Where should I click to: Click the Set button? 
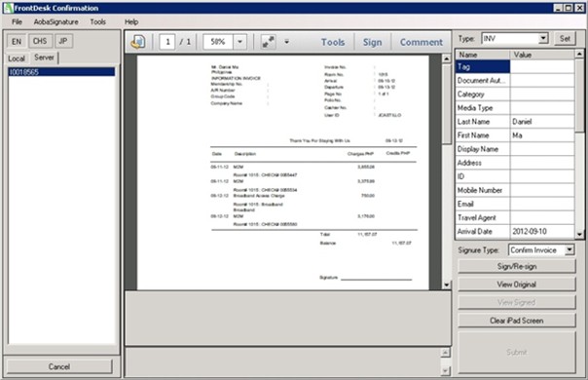point(565,38)
